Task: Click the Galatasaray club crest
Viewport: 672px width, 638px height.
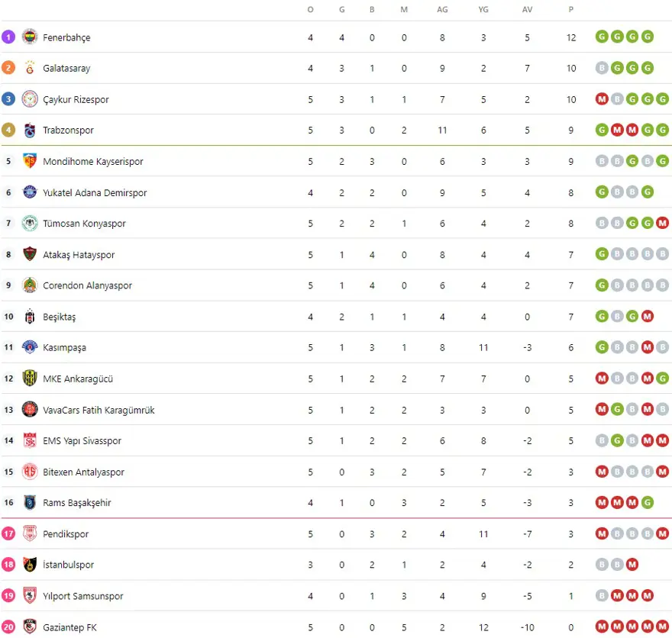Action: [30, 68]
